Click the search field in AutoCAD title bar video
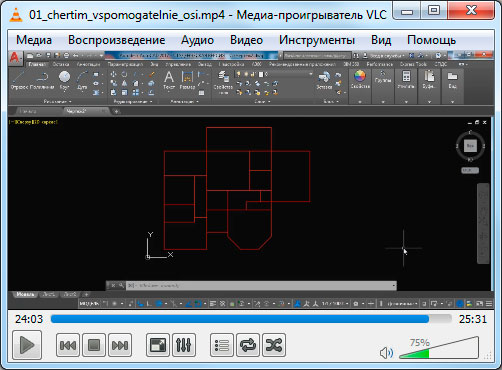502x370 pixels. [317, 56]
